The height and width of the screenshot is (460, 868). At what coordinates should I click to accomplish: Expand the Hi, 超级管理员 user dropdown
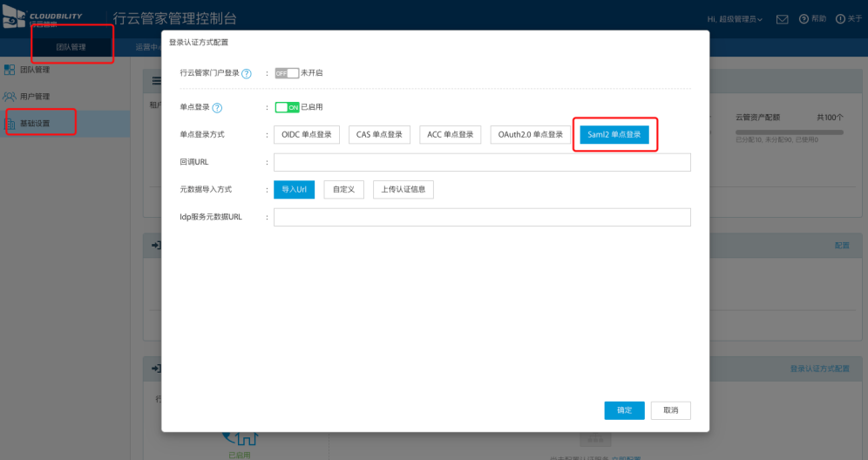pyautogui.click(x=735, y=19)
